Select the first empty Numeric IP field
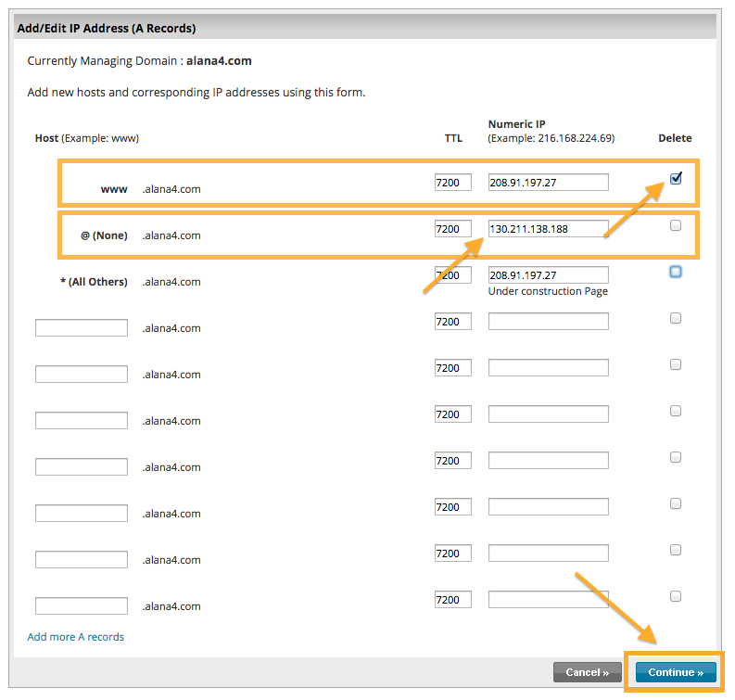The width and height of the screenshot is (735, 700). click(548, 322)
